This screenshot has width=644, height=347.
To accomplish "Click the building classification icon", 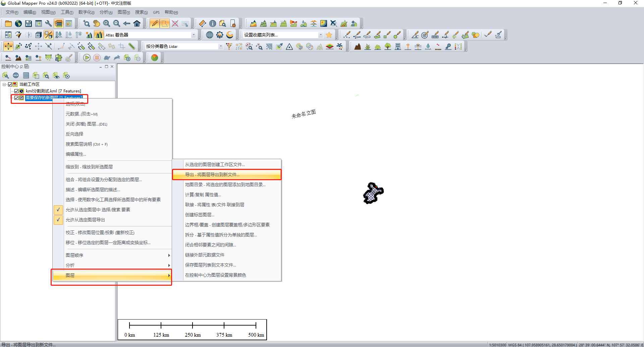I will (x=398, y=47).
